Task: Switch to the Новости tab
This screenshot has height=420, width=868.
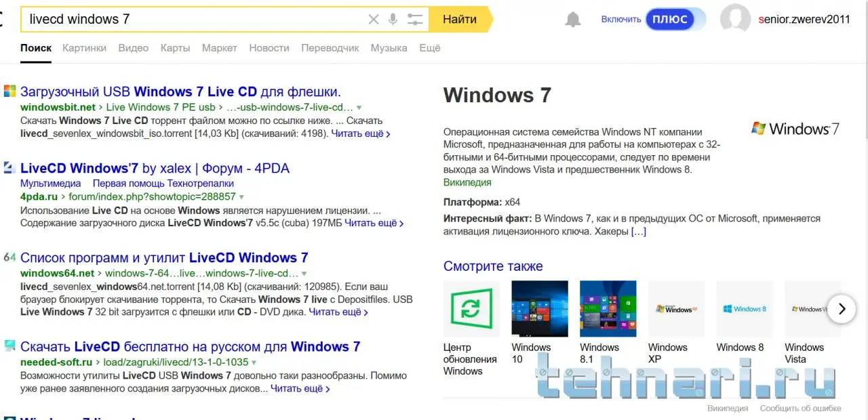Action: pyautogui.click(x=269, y=48)
